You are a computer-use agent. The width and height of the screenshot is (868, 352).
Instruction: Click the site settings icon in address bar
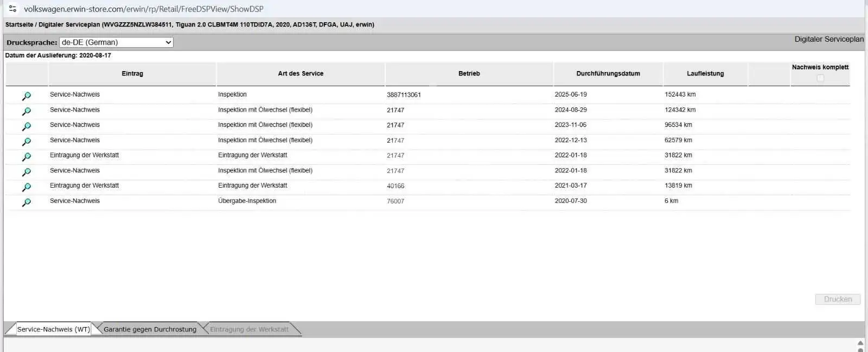tap(12, 9)
